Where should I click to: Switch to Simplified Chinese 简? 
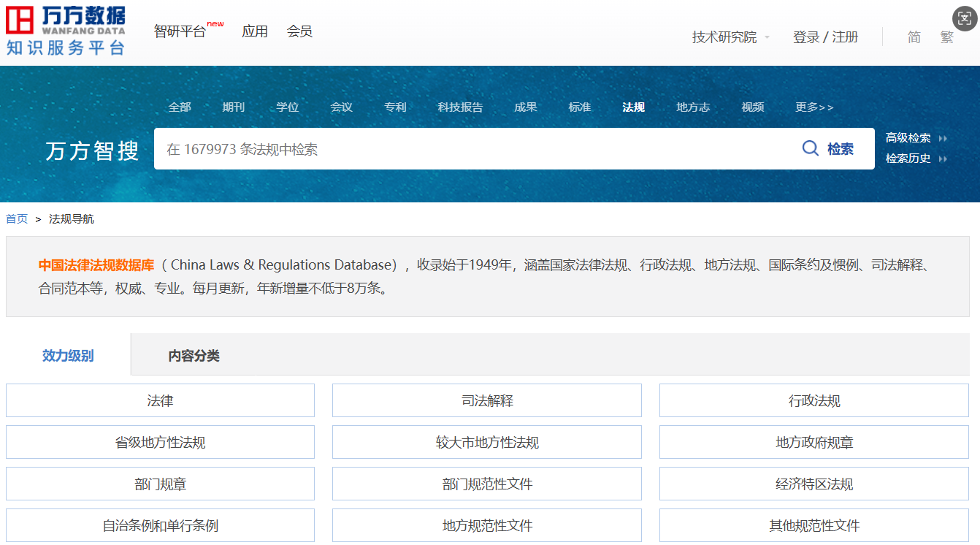click(x=914, y=37)
